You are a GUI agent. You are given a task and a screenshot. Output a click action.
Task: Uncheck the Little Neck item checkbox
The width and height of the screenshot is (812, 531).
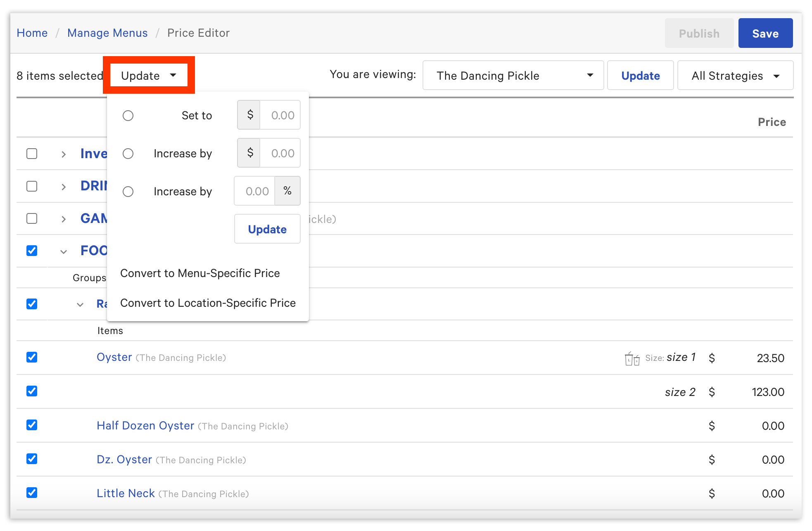click(x=32, y=493)
